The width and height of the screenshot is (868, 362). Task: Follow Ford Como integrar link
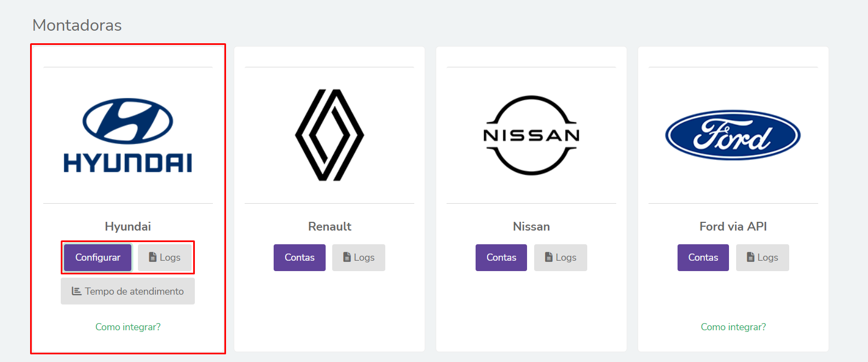click(733, 327)
